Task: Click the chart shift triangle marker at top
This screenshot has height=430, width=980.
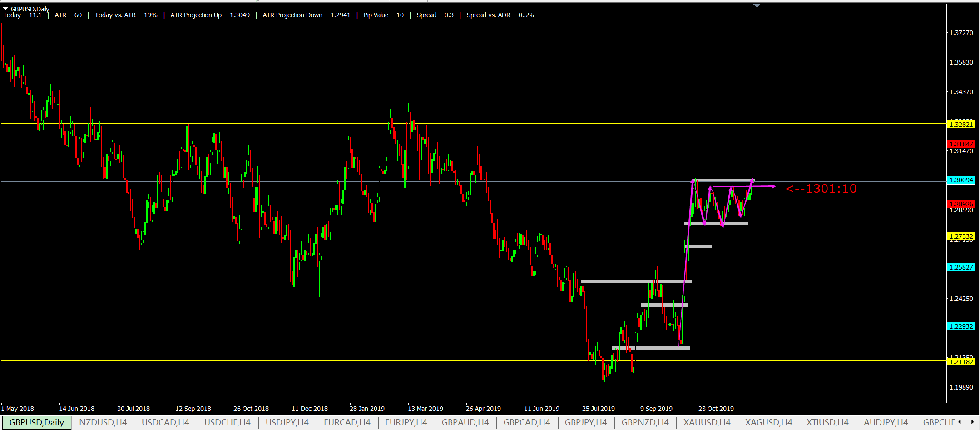Action: pyautogui.click(x=757, y=6)
